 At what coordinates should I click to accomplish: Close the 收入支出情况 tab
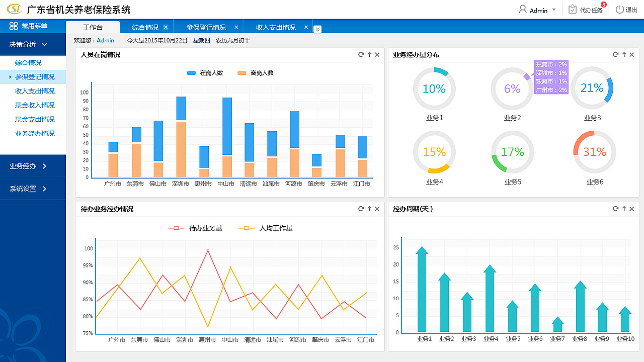[306, 27]
